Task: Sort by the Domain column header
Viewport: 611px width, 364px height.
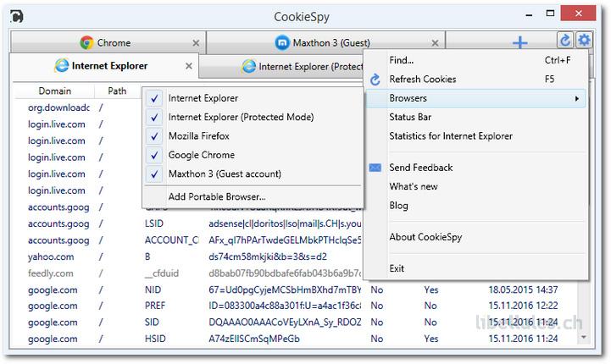Action: point(54,91)
